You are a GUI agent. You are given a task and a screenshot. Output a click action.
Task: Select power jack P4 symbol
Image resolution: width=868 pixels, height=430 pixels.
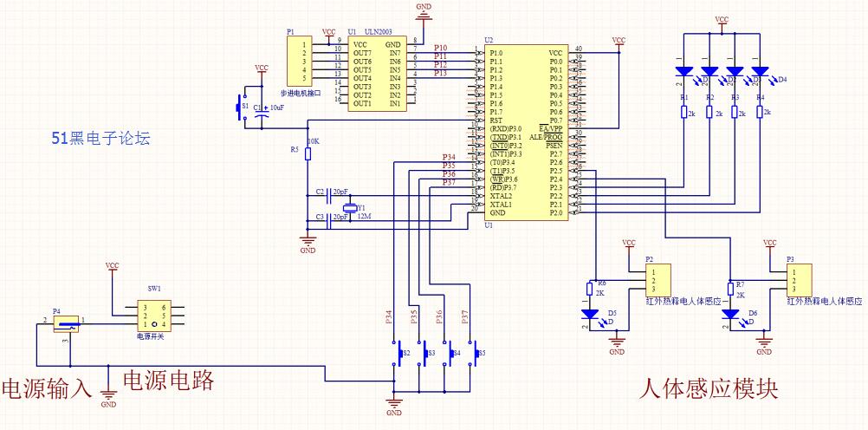coord(65,323)
